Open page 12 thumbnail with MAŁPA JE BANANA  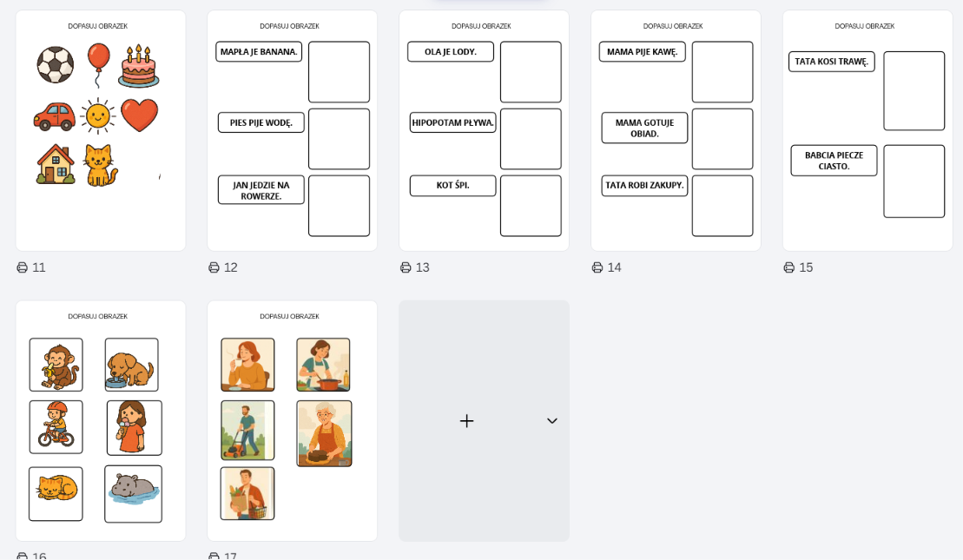tap(293, 130)
